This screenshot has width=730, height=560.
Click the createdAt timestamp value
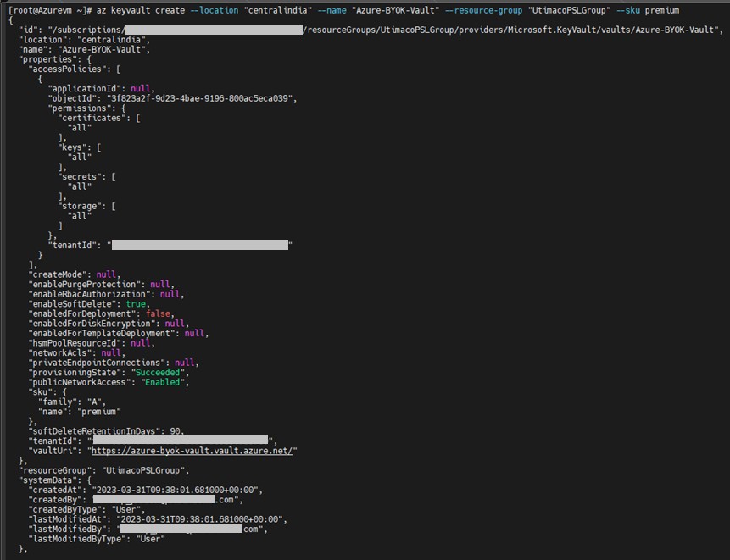175,490
